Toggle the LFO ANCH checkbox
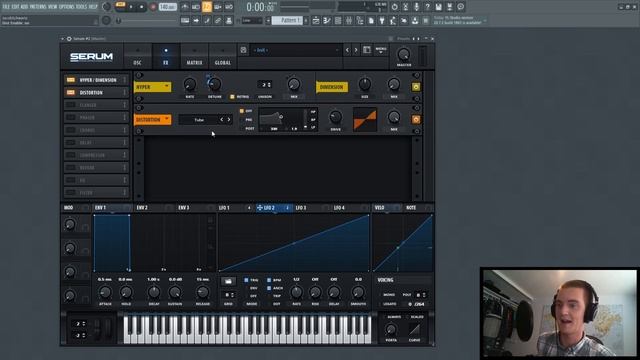The image size is (640, 360). (x=269, y=288)
